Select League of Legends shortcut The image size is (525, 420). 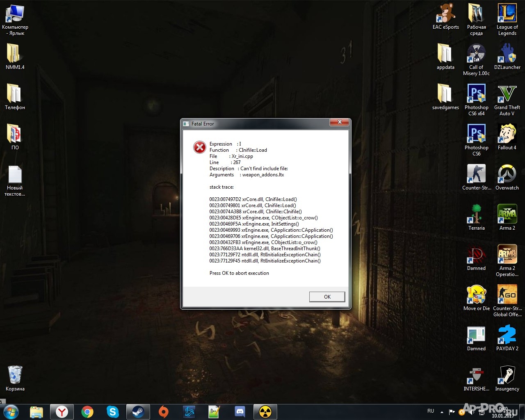[507, 20]
